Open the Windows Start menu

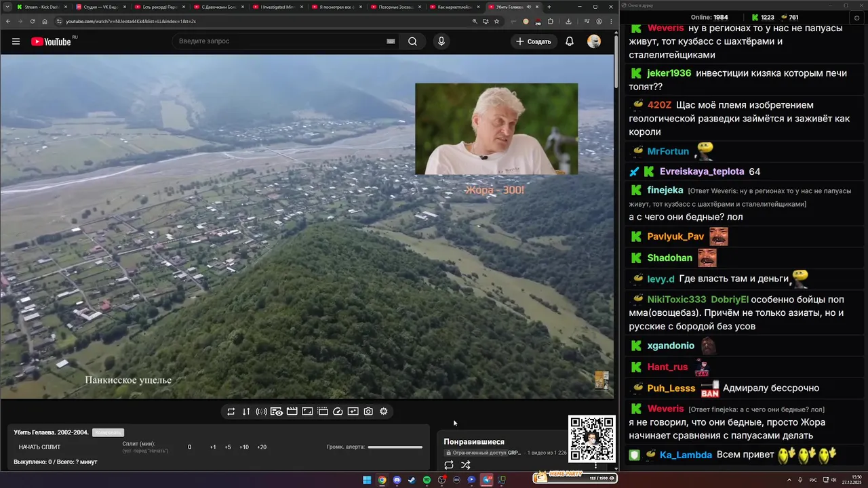tap(367, 480)
